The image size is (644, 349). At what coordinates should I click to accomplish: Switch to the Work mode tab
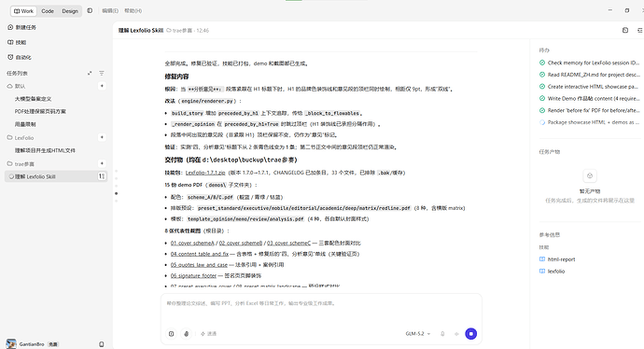click(x=24, y=11)
